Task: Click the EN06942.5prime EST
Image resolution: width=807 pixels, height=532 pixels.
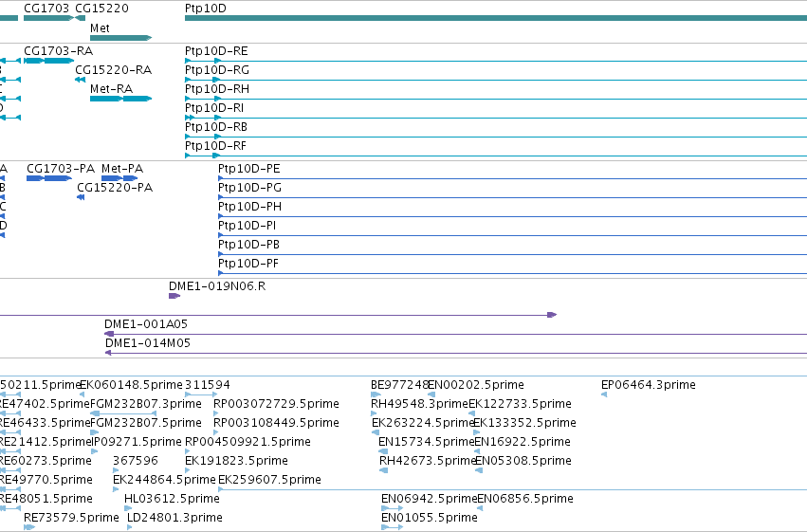Action: 430,499
